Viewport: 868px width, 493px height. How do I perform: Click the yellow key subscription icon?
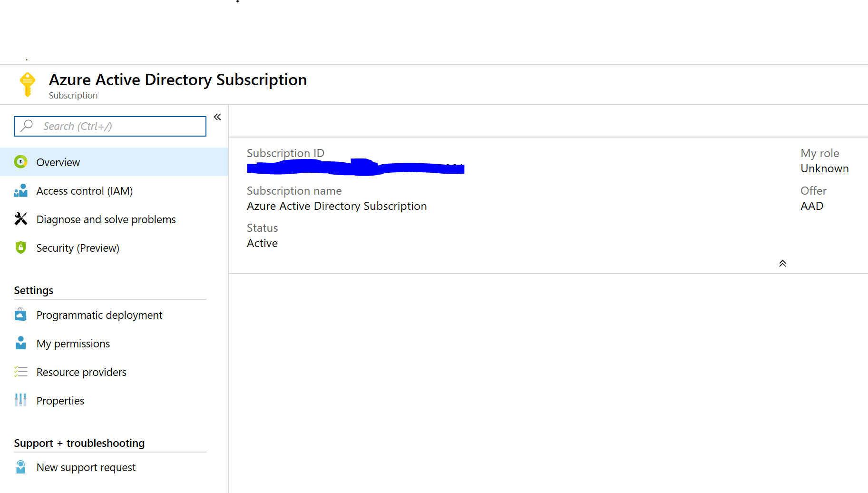[28, 84]
